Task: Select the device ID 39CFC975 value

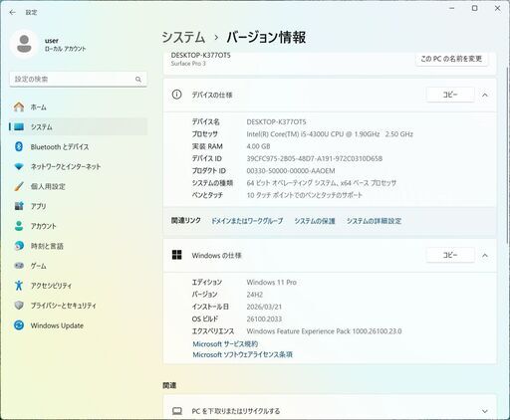Action: pyautogui.click(x=315, y=158)
